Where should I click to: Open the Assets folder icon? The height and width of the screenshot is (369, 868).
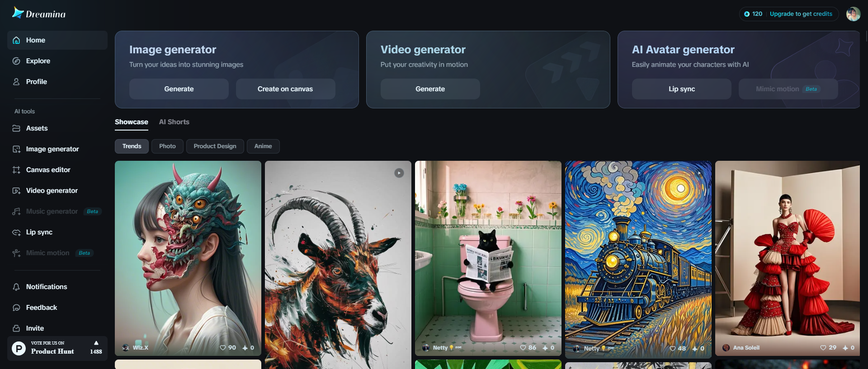click(16, 128)
